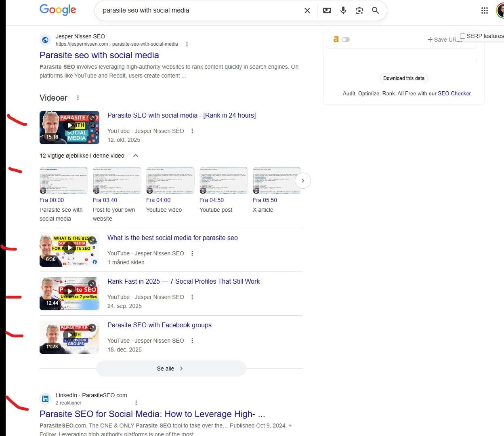Image resolution: width=504 pixels, height=436 pixels.
Task: Click the 'X article' moment label
Action: (263, 210)
